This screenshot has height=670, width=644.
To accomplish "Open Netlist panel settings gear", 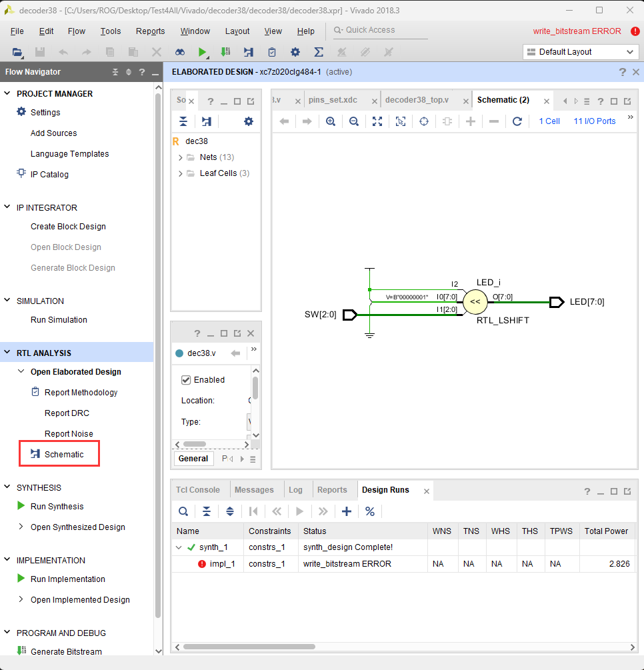I will pyautogui.click(x=248, y=121).
